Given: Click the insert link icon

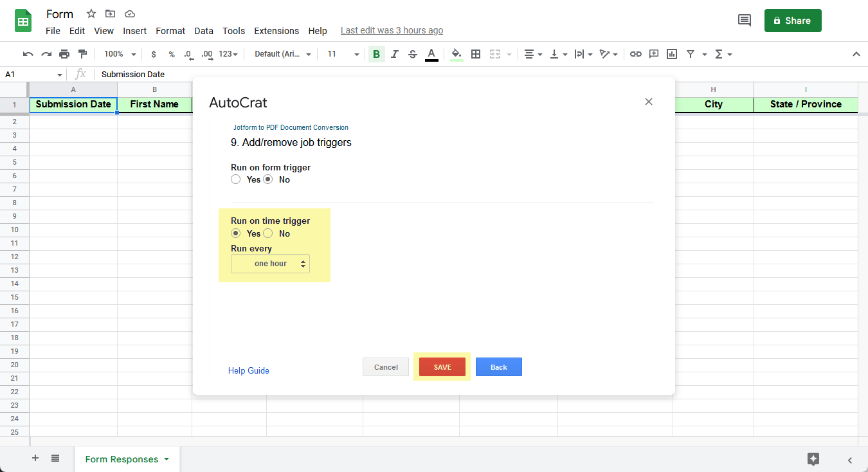Looking at the screenshot, I should [x=635, y=54].
